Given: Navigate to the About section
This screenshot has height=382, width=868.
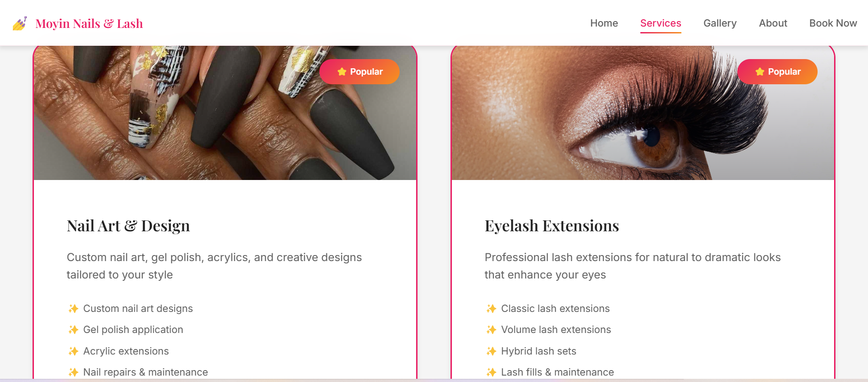Looking at the screenshot, I should [x=773, y=23].
